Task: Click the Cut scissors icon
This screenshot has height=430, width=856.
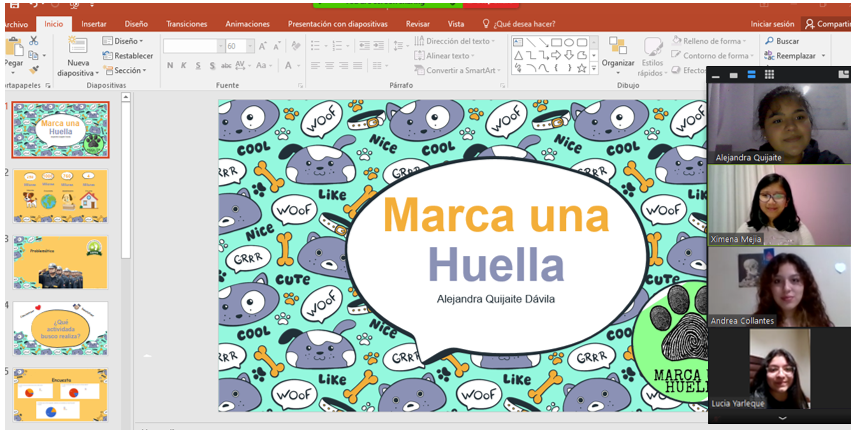Action: 33,41
